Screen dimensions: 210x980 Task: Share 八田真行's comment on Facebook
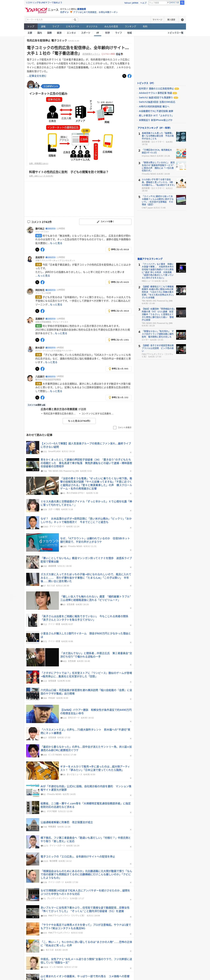point(43,397)
